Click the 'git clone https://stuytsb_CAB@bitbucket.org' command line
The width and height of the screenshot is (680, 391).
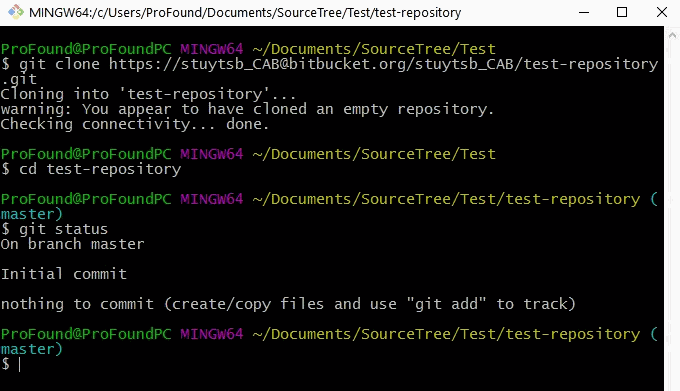click(x=330, y=64)
